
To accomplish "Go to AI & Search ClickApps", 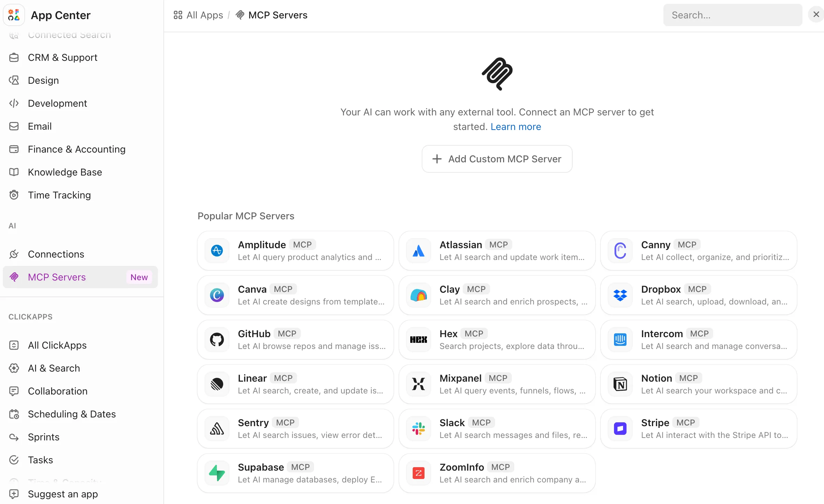I will (x=80, y=368).
